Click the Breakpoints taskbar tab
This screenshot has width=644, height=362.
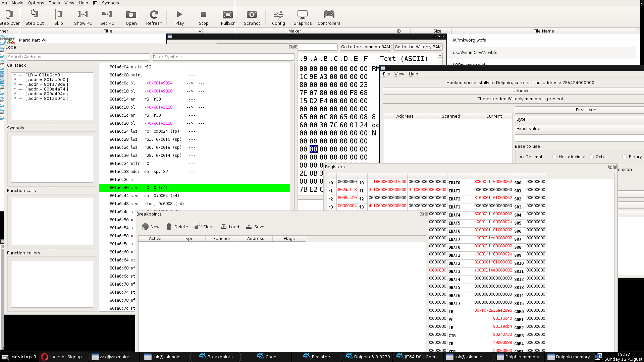[x=219, y=357]
